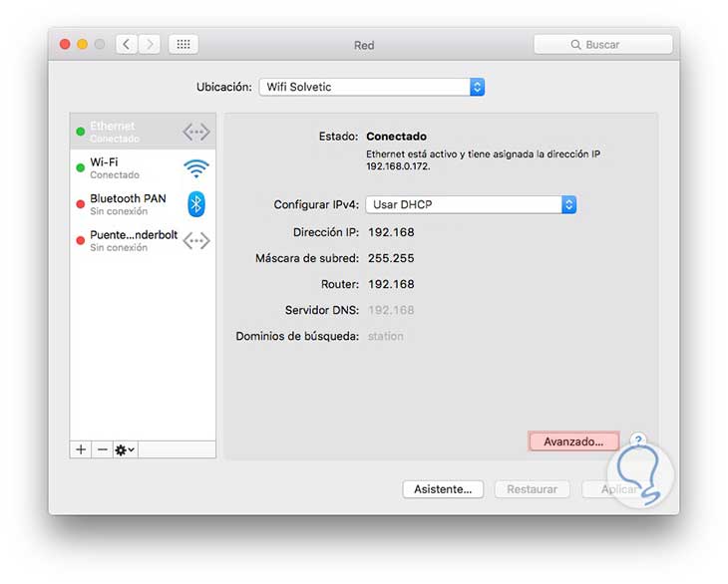Click the Dominios de búsqueda station field
Screen dimensions: 728x584
tap(385, 336)
